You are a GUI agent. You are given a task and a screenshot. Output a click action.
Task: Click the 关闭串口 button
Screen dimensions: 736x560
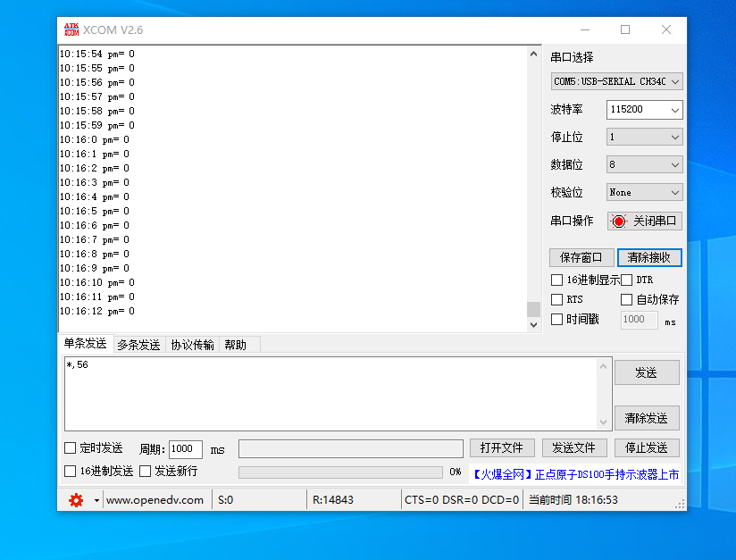(645, 221)
